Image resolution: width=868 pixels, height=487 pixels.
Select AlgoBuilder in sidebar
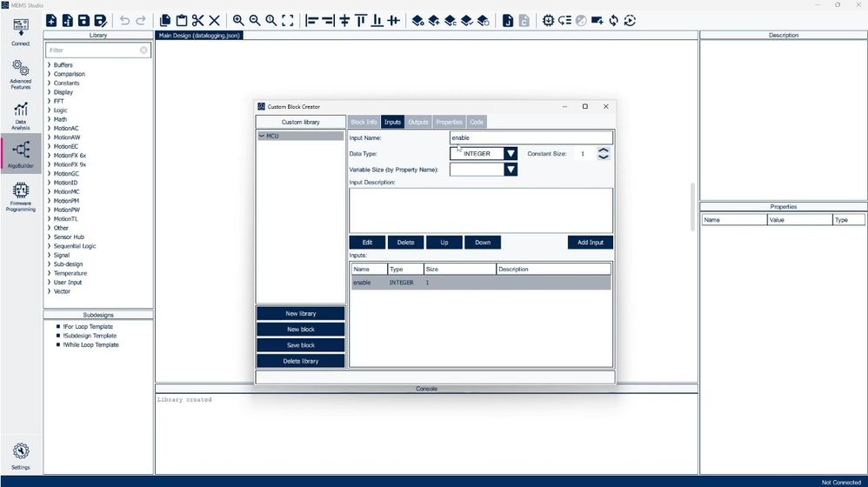[x=21, y=154]
